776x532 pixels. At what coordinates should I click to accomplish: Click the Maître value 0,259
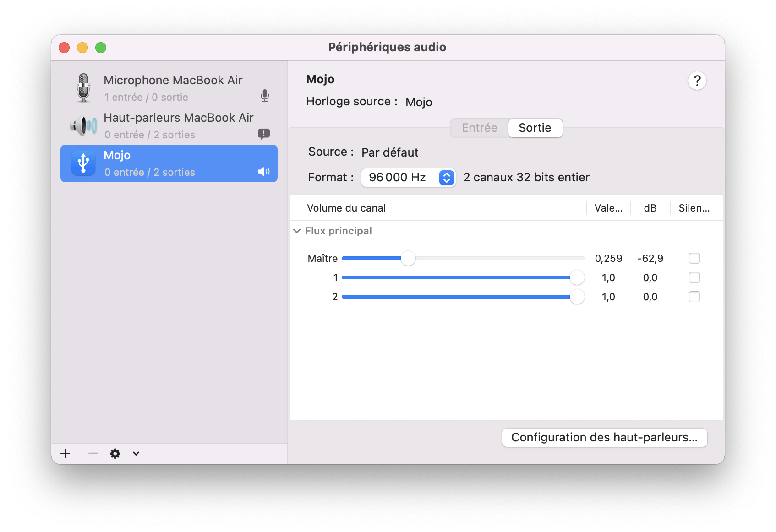(x=608, y=259)
